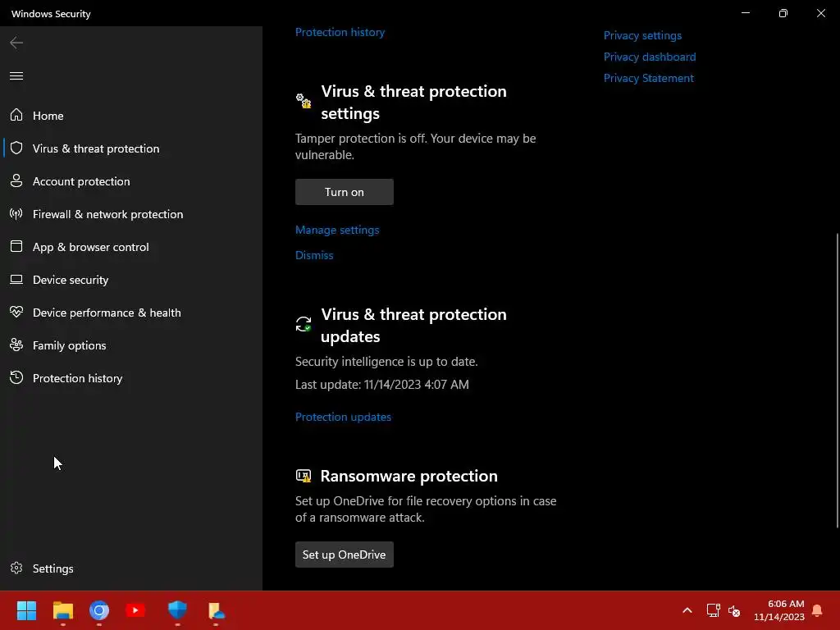This screenshot has width=840, height=630.
Task: Click 'Set up OneDrive for file recovery' text
Action: click(426, 509)
